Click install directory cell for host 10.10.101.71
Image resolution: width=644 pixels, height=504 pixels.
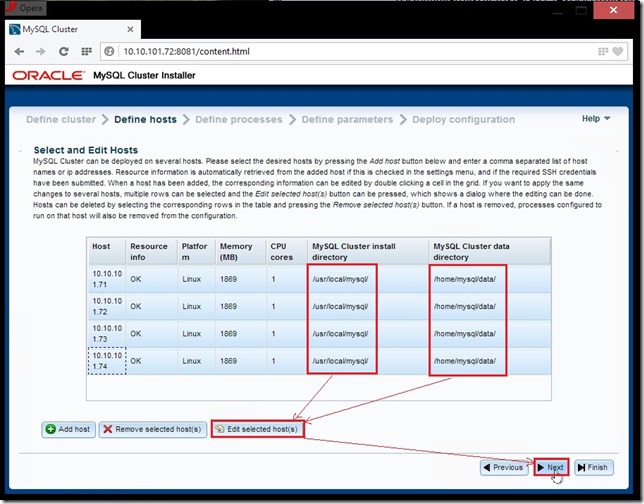coord(368,279)
